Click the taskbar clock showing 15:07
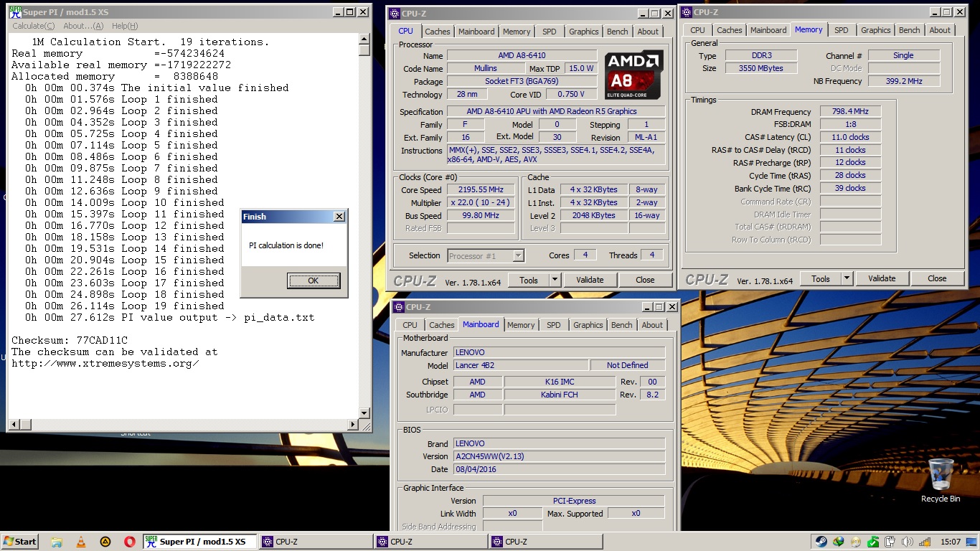The height and width of the screenshot is (551, 980). point(950,542)
